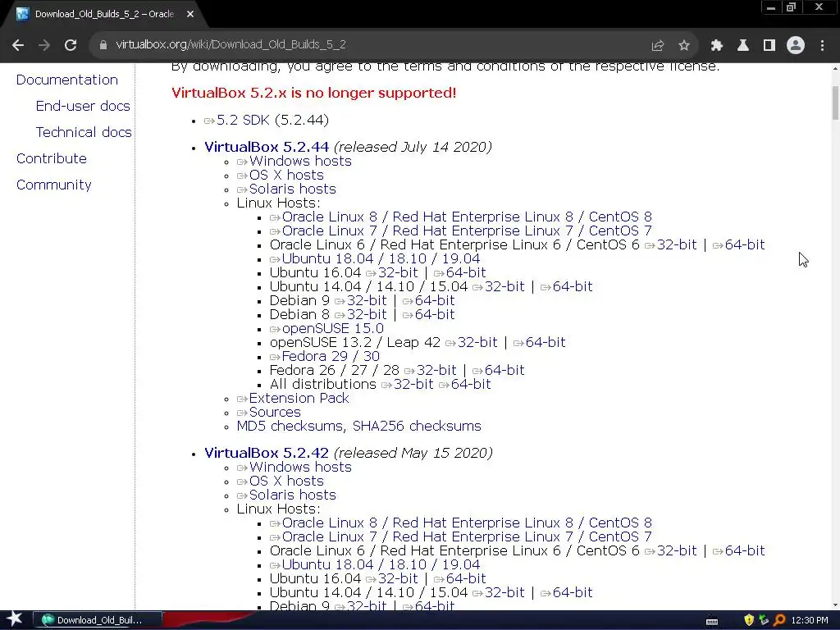Open the star start menu button
Viewport: 840px width, 630px height.
[15, 619]
